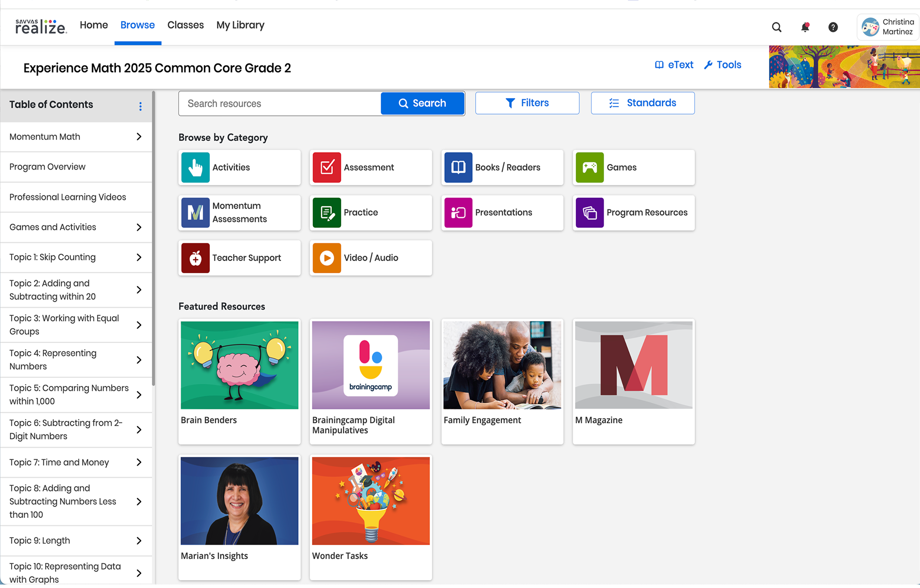Image resolution: width=920 pixels, height=588 pixels.
Task: Click the Video / Audio play icon
Action: coord(327,258)
